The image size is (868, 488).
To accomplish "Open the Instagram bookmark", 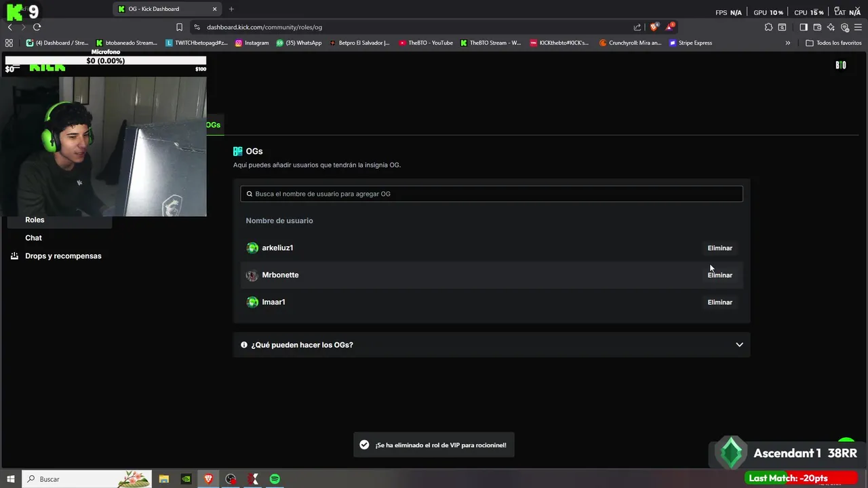I will tap(252, 43).
